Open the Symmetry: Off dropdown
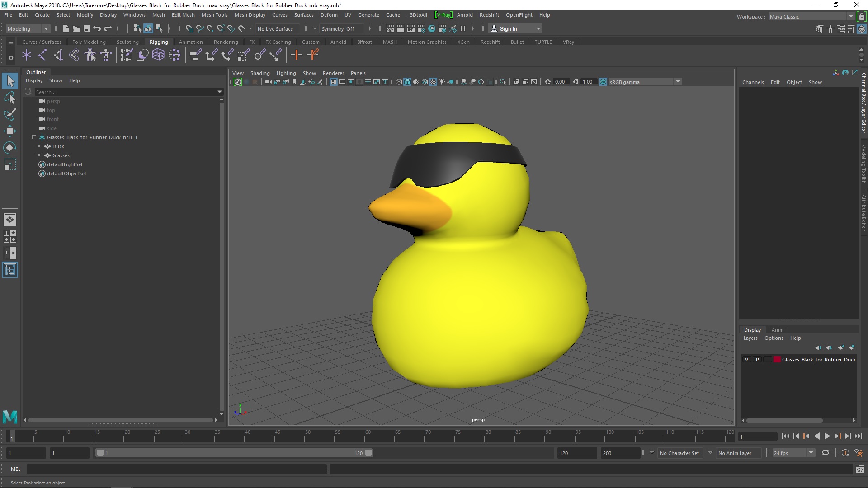 click(x=341, y=28)
